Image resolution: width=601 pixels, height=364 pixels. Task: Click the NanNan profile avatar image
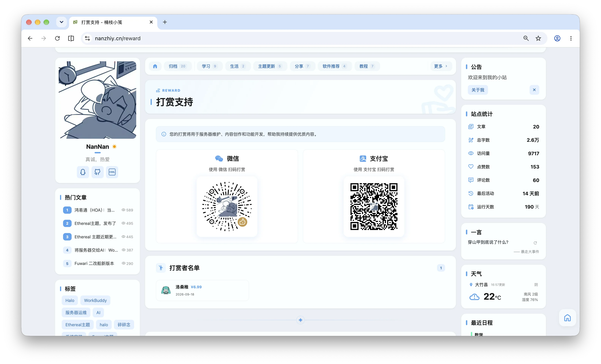point(98,100)
